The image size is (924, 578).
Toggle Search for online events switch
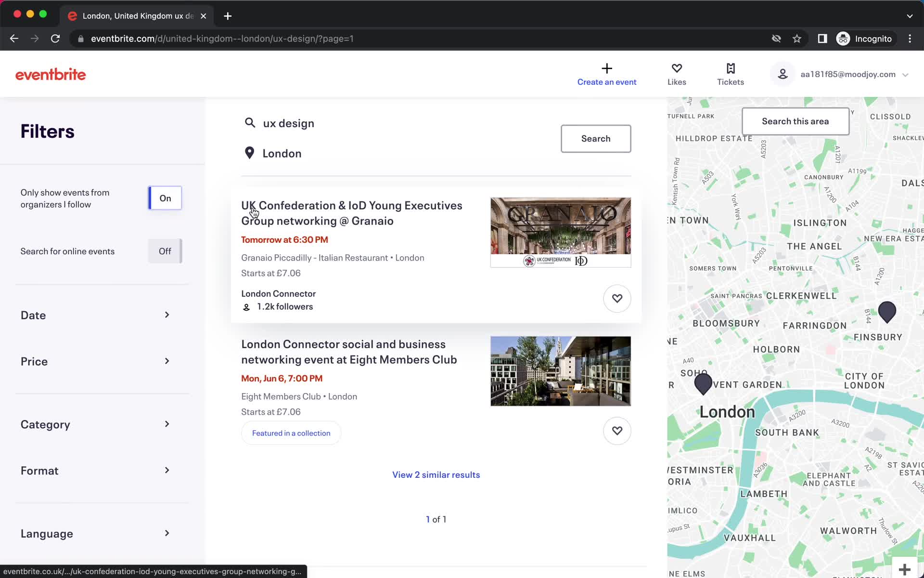165,251
